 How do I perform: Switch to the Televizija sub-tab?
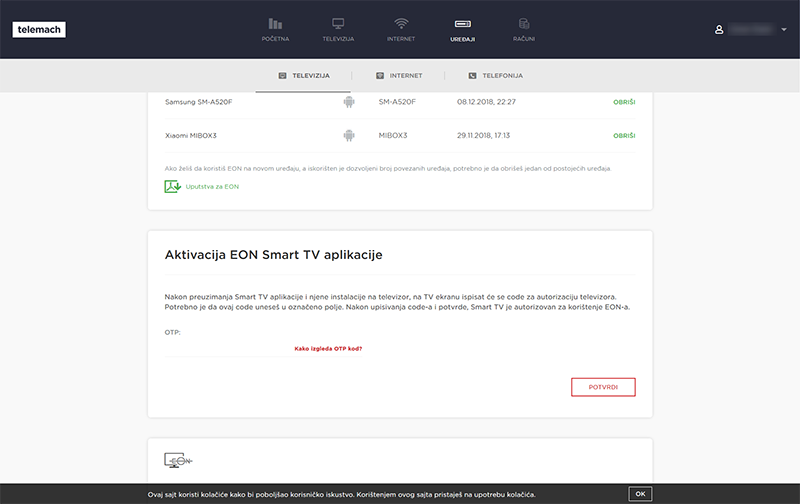click(x=304, y=75)
